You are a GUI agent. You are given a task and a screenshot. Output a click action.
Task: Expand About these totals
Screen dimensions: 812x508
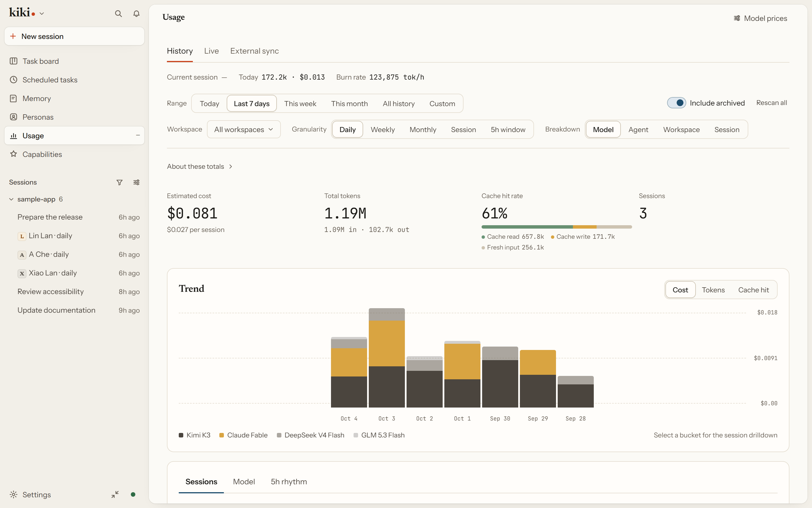200,166
